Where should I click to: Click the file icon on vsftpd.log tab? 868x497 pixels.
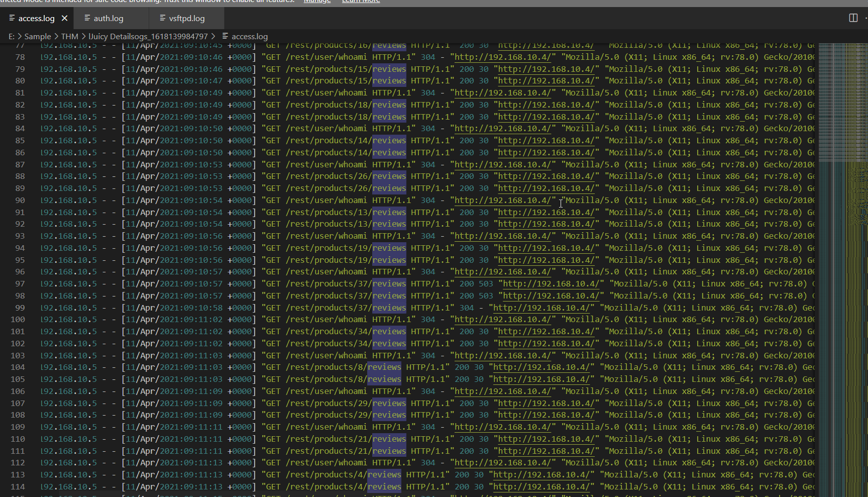[x=162, y=18]
